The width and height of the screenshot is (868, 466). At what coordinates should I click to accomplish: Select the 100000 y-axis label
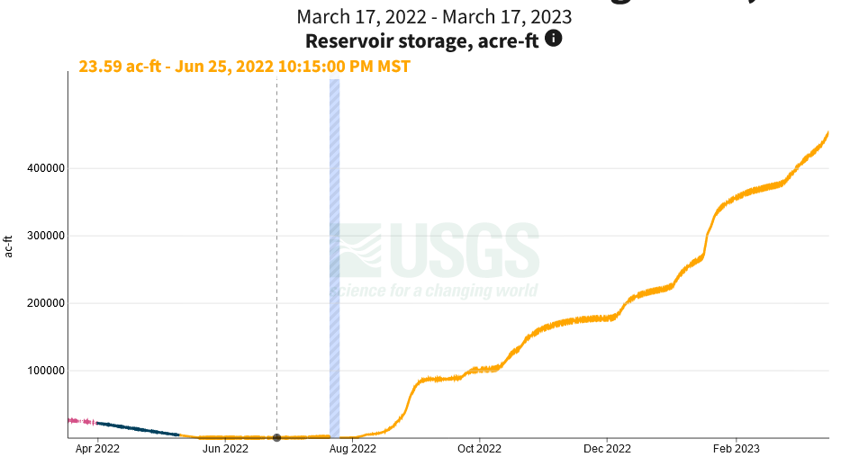point(41,371)
